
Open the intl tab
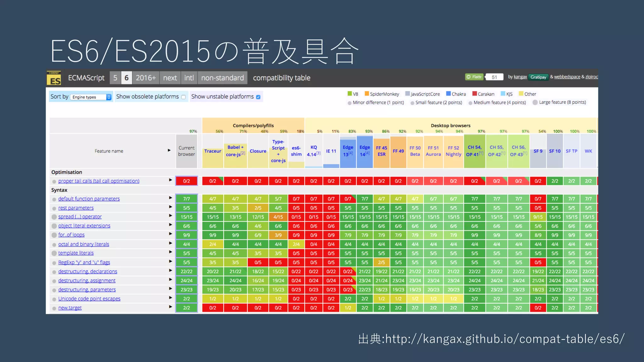tap(189, 78)
